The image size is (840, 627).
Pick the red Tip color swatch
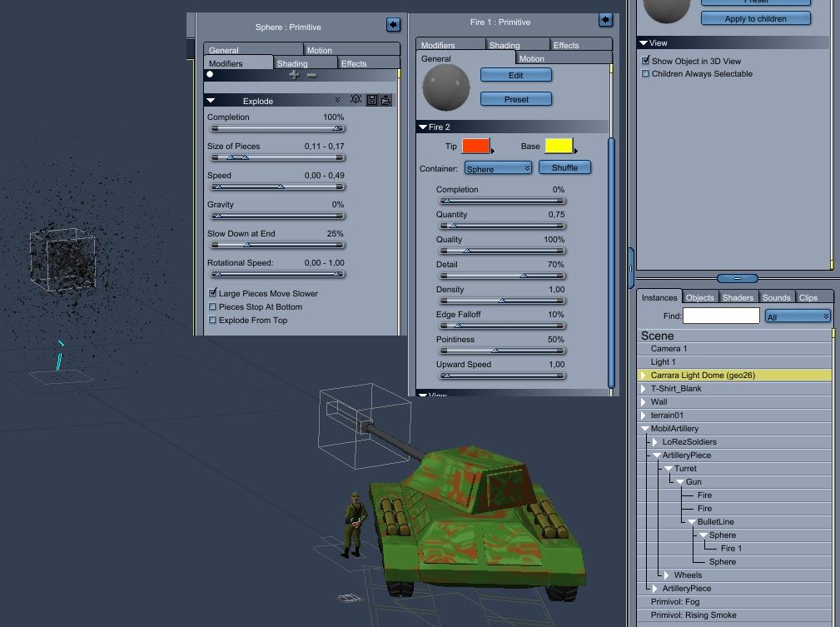point(475,146)
